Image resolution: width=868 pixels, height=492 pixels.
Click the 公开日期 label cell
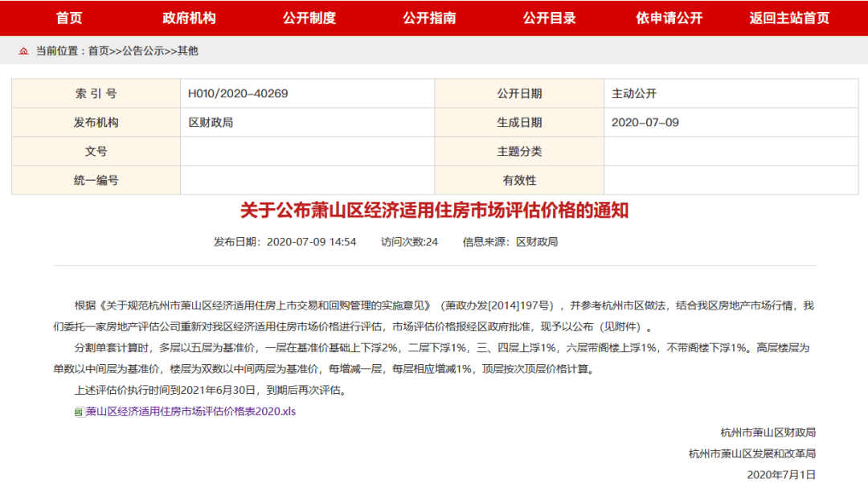coord(519,93)
